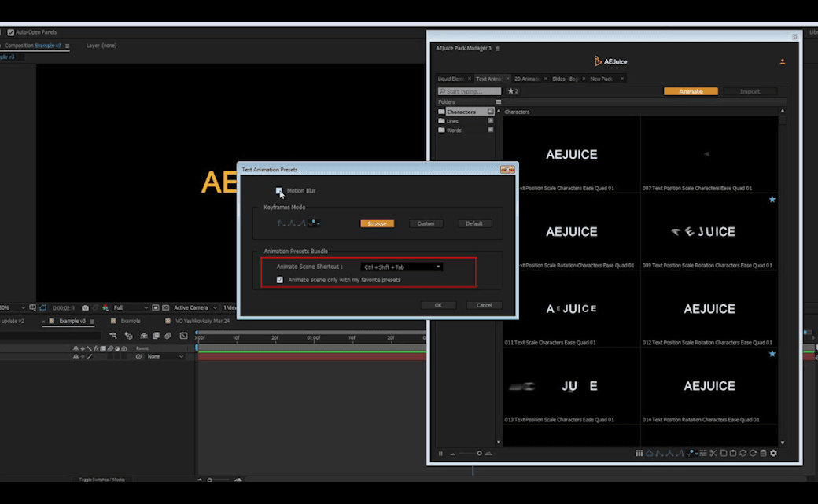Image resolution: width=818 pixels, height=504 pixels.
Task: Select the Lines folder
Action: pos(466,121)
